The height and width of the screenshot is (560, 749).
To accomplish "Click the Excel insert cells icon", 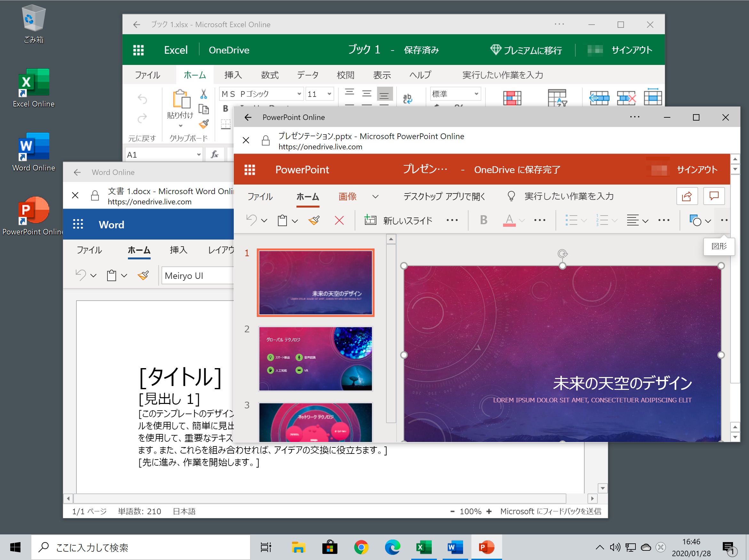I will (x=599, y=98).
